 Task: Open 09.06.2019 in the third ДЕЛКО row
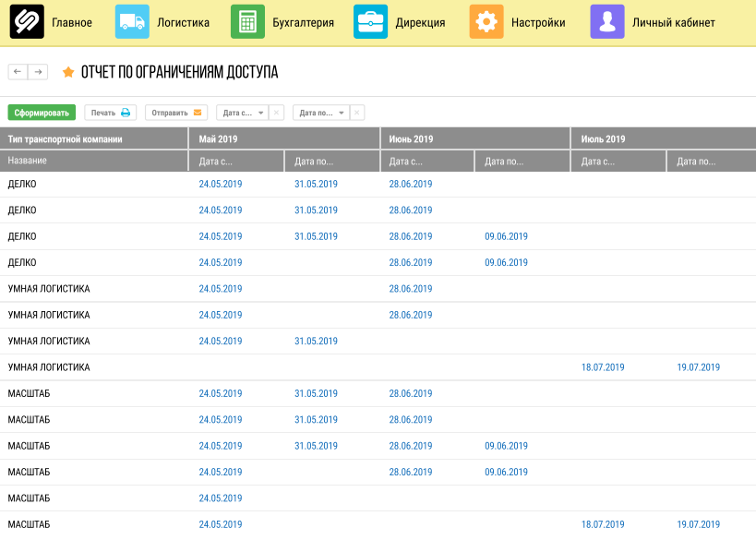506,236
